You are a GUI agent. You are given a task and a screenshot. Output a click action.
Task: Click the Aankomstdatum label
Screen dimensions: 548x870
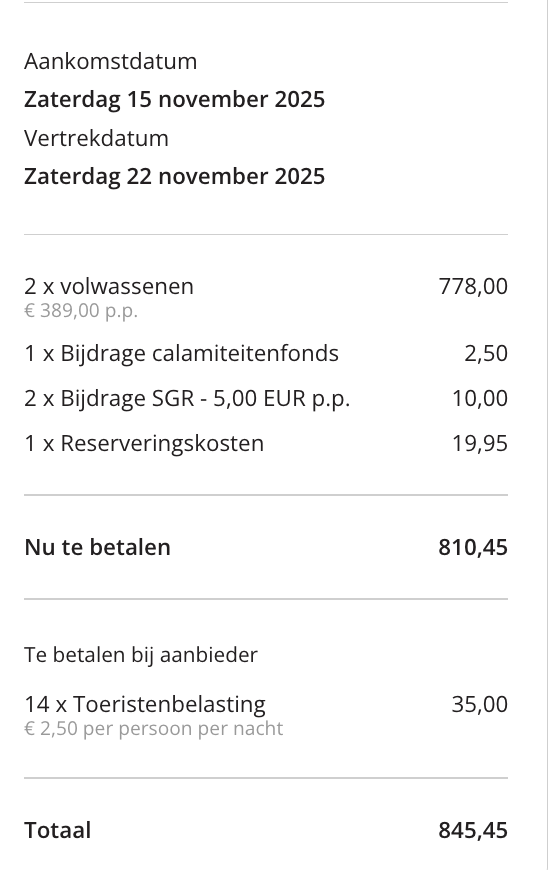110,61
